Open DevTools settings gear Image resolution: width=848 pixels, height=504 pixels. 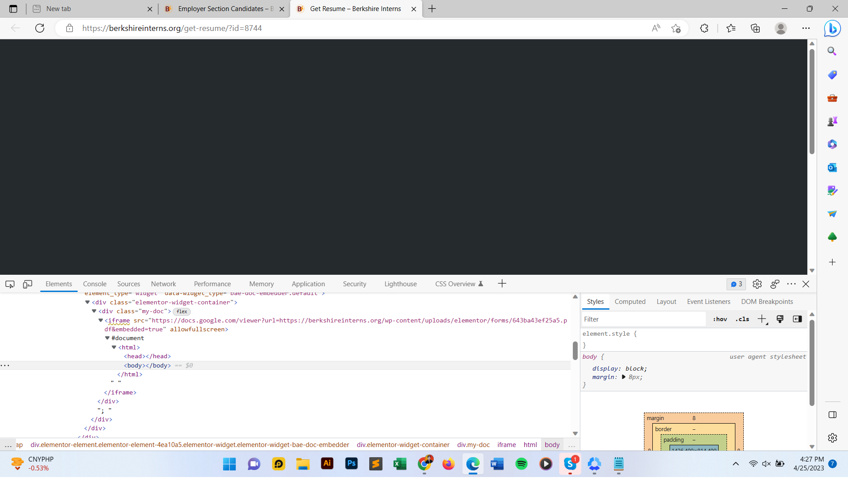757,284
